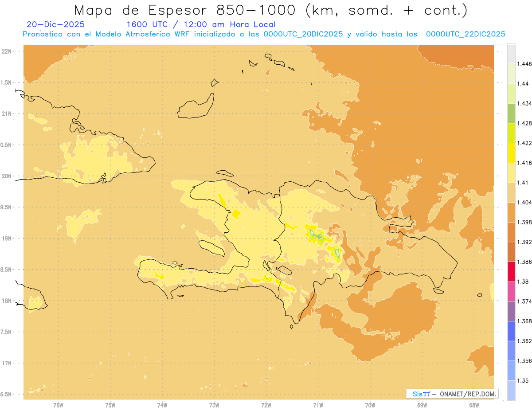The height and width of the screenshot is (411, 532).
Task: Pick the purple legend swatch between 1.368 and 1.374
Action: [x=511, y=311]
